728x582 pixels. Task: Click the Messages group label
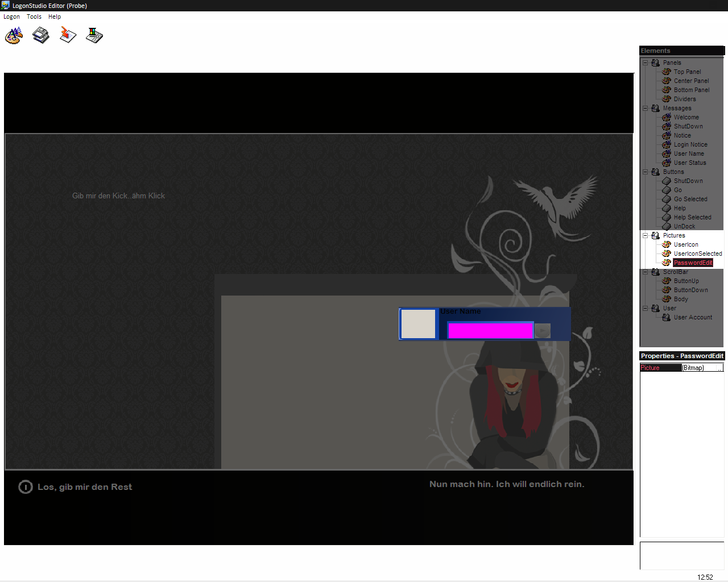click(677, 108)
